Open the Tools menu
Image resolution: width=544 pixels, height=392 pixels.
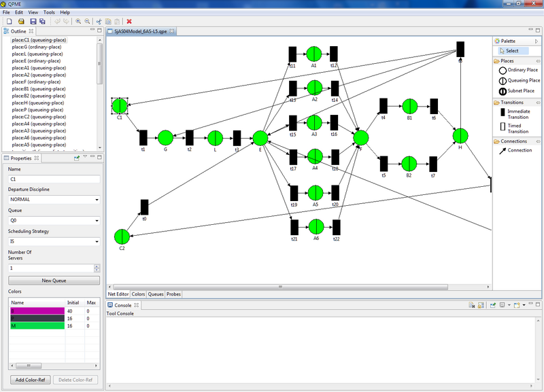pos(49,12)
